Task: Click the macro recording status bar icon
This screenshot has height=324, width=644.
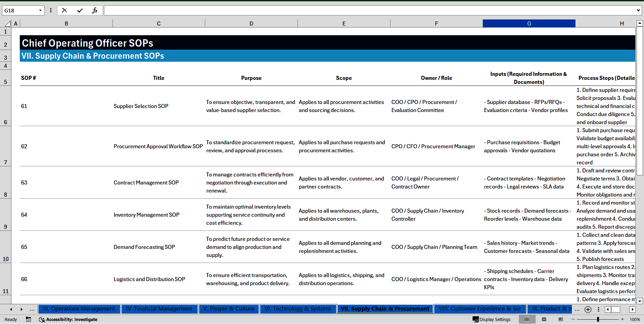Action: pos(29,319)
